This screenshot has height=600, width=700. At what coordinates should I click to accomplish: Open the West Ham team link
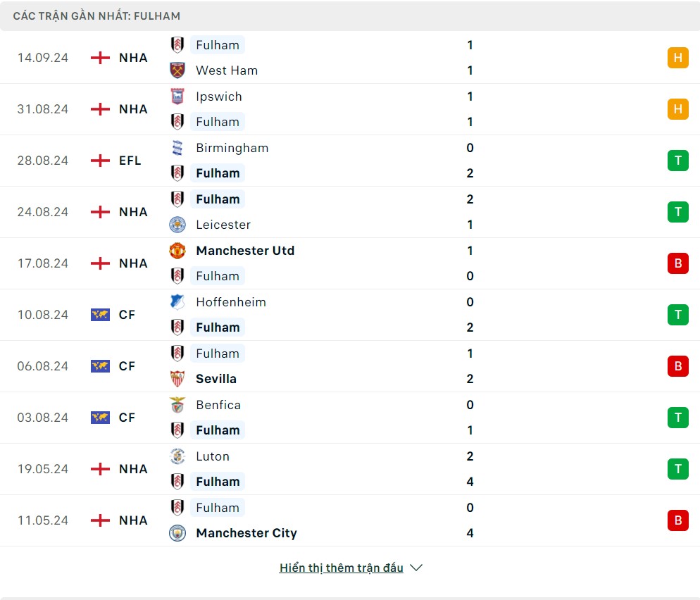[227, 70]
